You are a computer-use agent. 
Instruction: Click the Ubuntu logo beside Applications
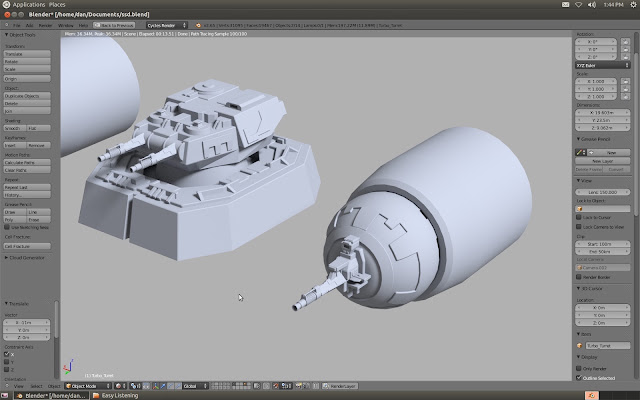pyautogui.click(x=6, y=4)
